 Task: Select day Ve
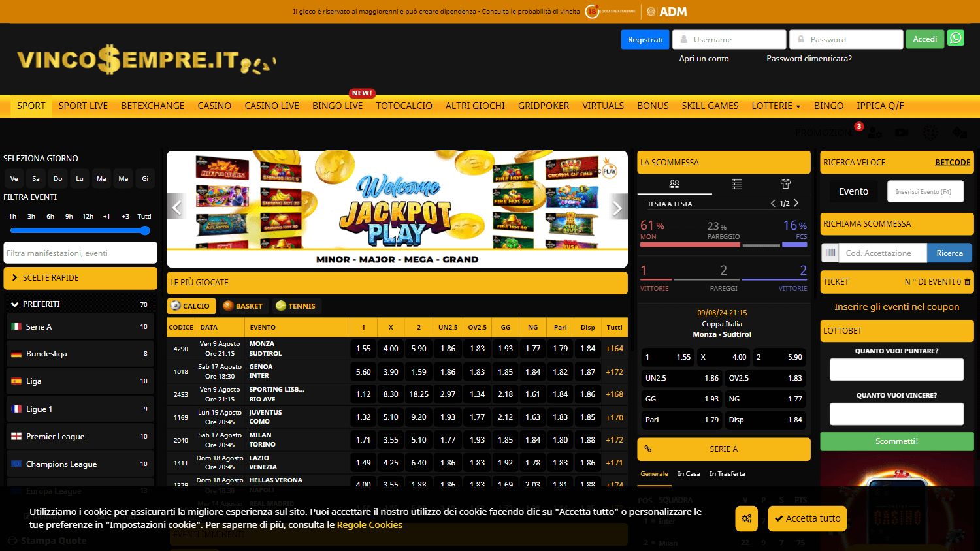click(14, 178)
